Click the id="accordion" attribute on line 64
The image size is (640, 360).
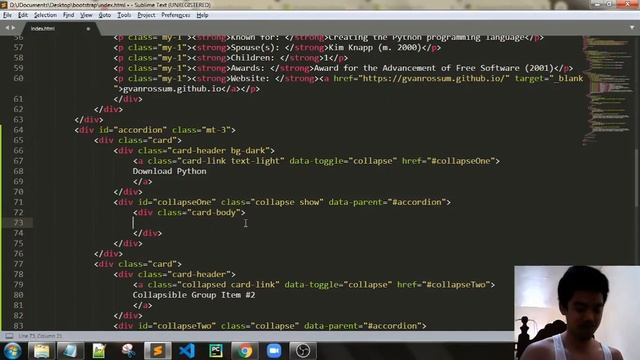pyautogui.click(x=133, y=130)
